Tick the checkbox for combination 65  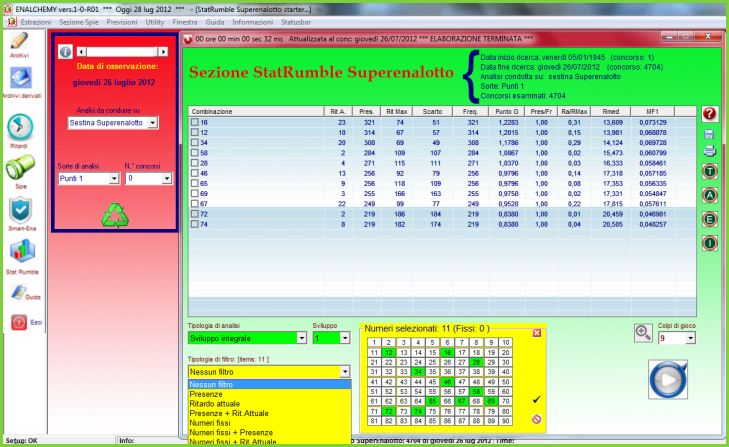pos(195,183)
